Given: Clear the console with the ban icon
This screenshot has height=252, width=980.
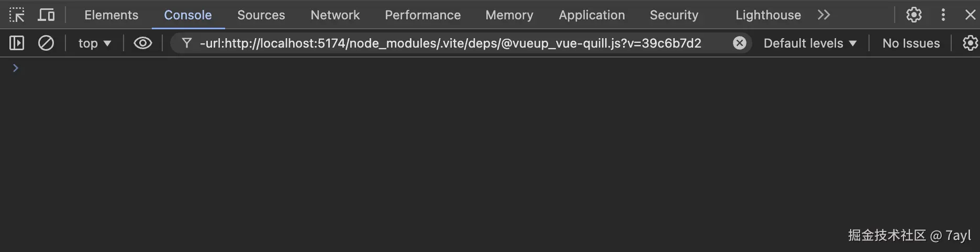Looking at the screenshot, I should (46, 43).
